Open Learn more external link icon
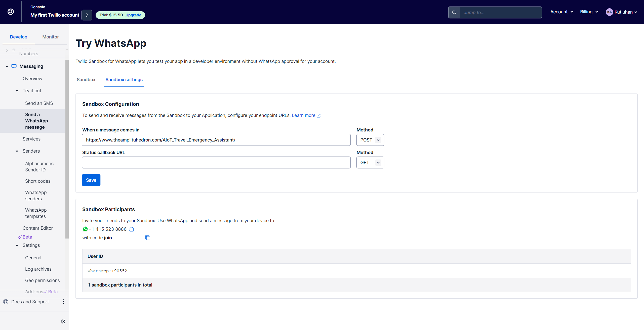Viewport: 644px width, 330px height. point(319,116)
